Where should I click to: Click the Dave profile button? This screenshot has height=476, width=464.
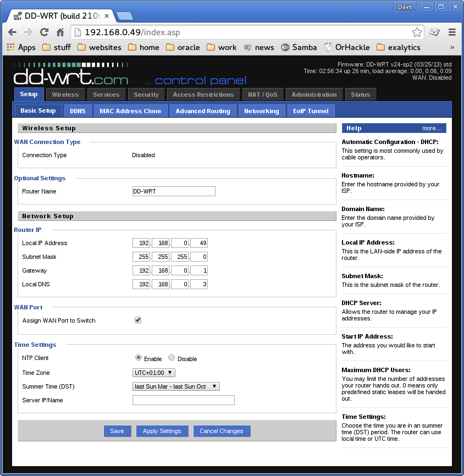point(405,7)
